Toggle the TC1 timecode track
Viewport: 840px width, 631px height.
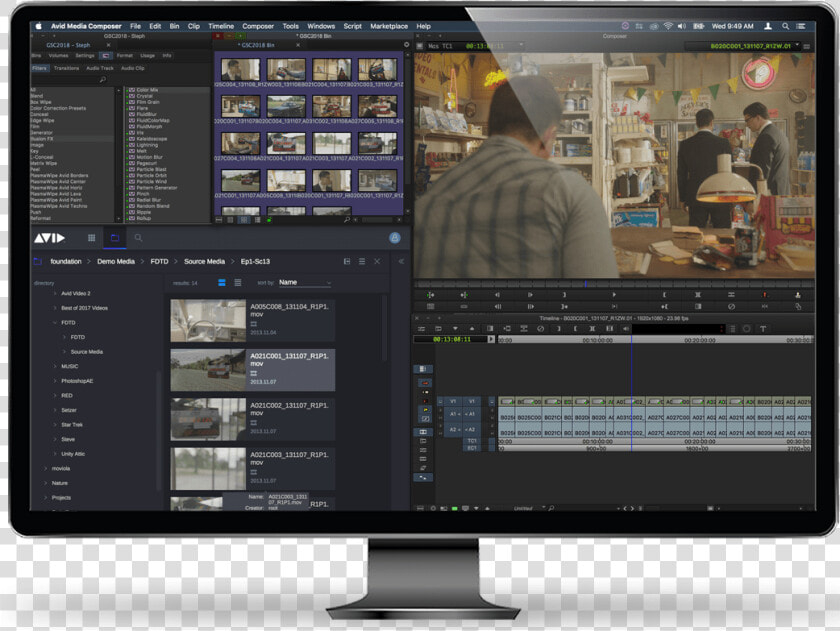471,441
